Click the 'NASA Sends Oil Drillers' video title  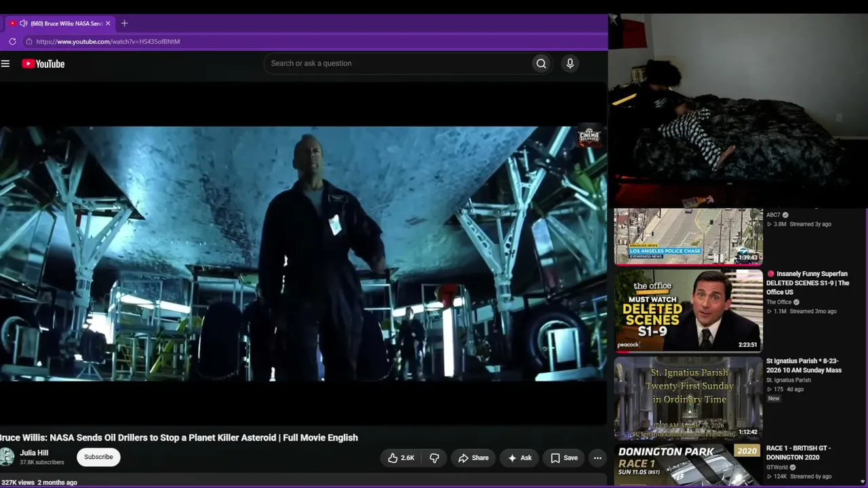click(179, 438)
